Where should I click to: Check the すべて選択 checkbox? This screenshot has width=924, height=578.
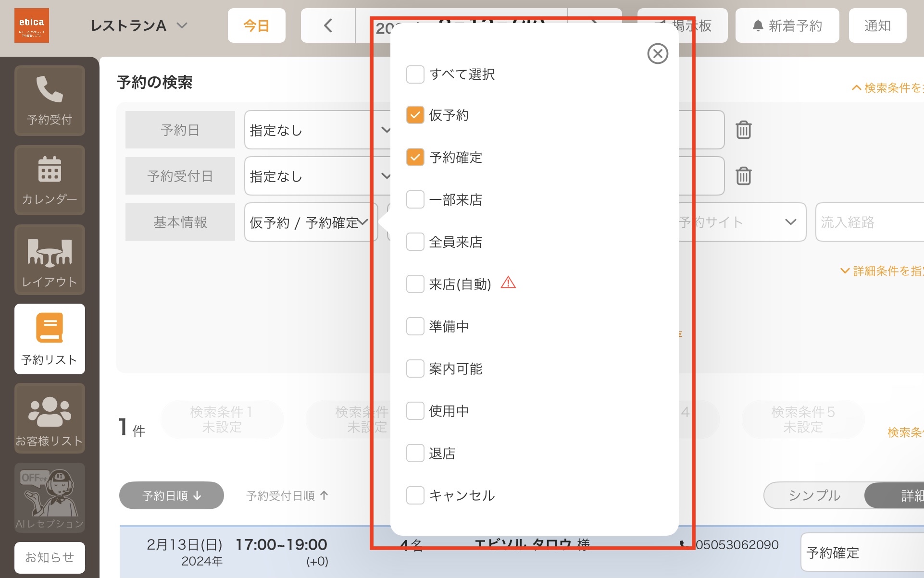pyautogui.click(x=415, y=74)
